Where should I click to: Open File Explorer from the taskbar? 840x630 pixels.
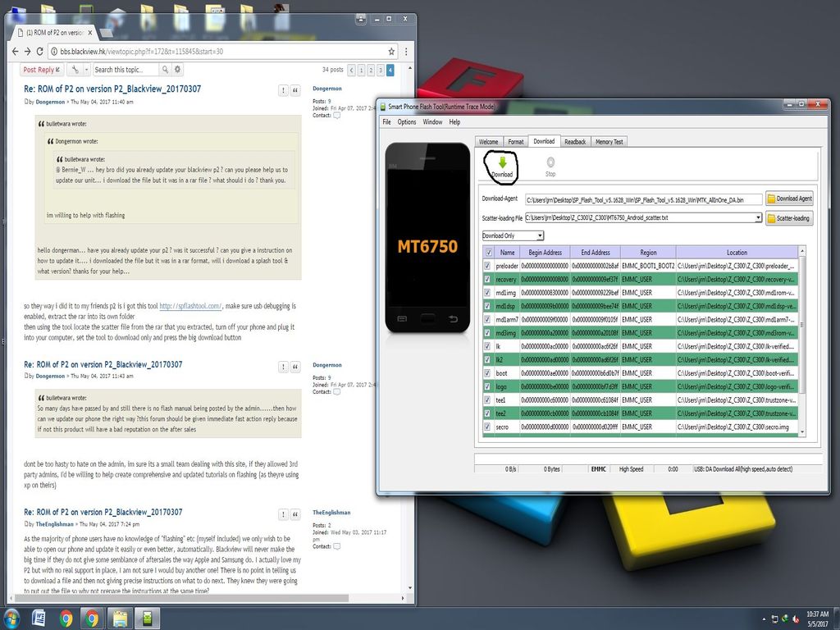tap(120, 619)
